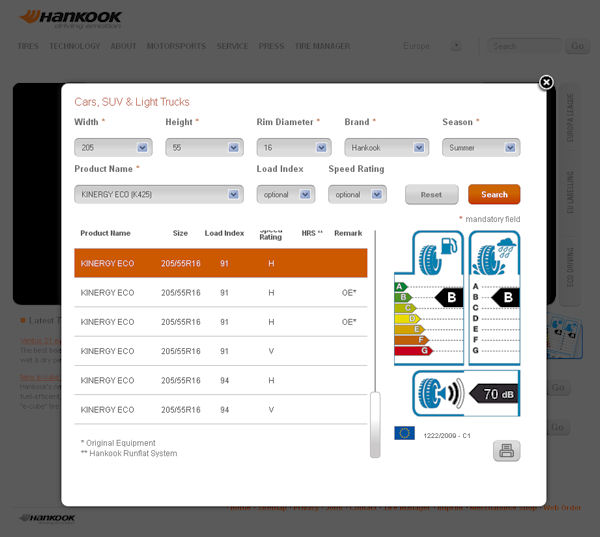
Task: Print the EU tire label
Action: coord(506,450)
